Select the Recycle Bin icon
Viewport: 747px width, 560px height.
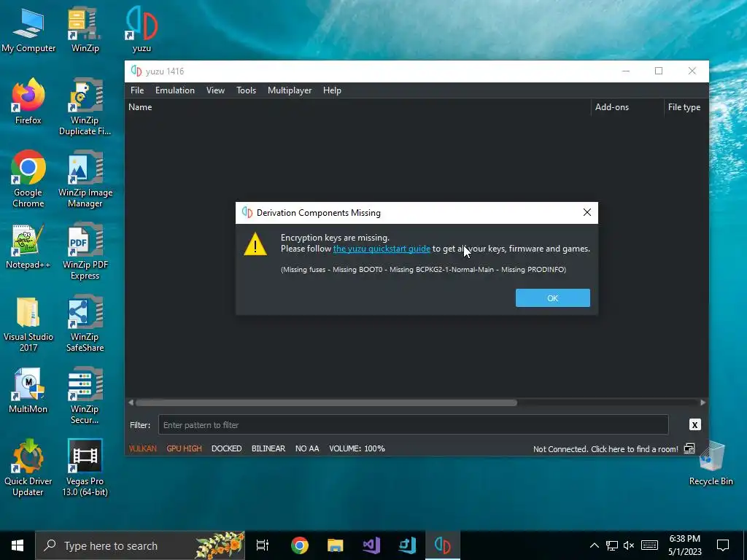tap(711, 463)
